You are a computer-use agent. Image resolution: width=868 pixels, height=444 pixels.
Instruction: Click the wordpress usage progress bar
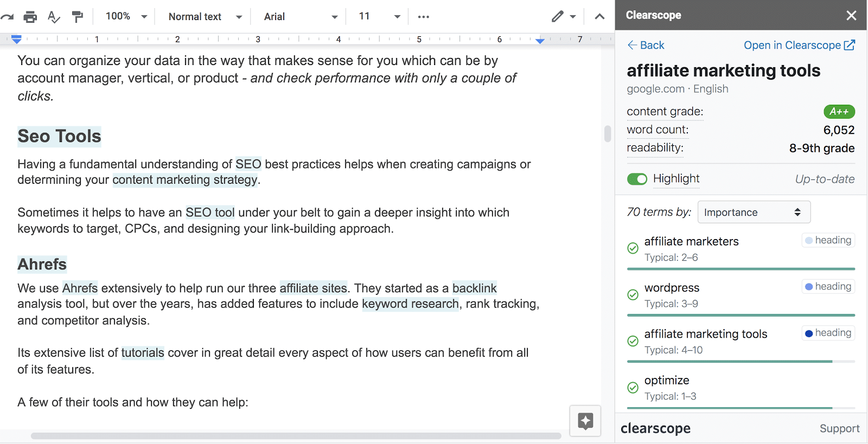coord(741,315)
